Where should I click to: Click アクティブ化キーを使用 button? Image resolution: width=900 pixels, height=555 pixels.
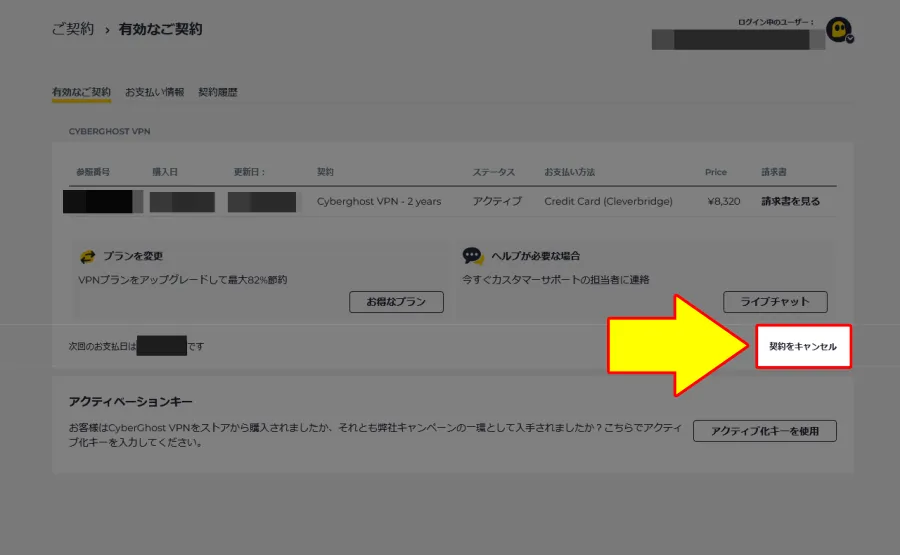point(765,431)
